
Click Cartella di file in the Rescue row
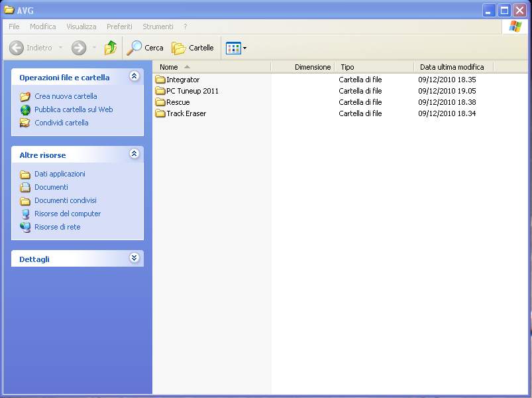coord(360,102)
